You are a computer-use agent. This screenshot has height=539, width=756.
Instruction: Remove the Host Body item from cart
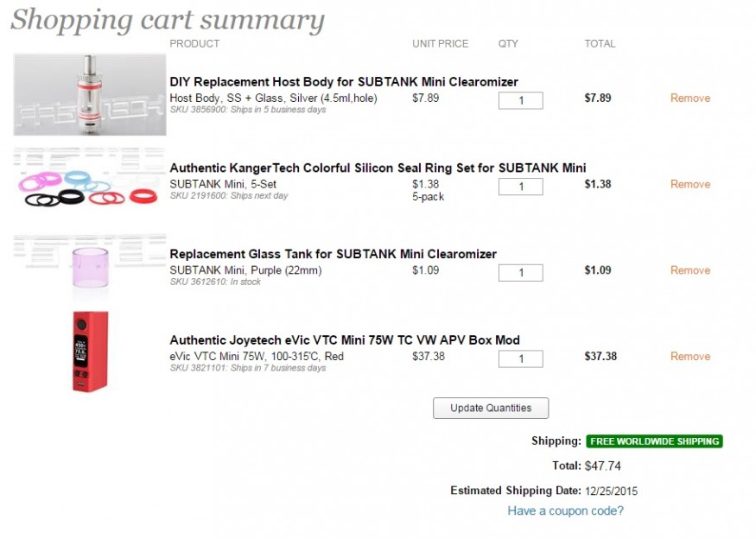[x=690, y=98]
